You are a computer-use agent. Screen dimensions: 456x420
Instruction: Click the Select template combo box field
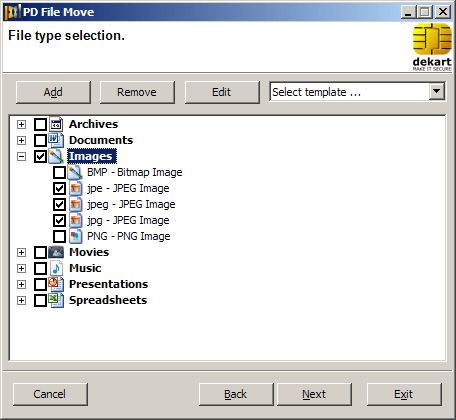point(357,92)
